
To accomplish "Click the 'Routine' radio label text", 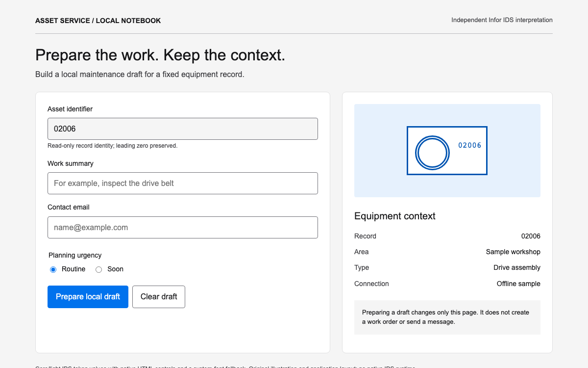I will pyautogui.click(x=73, y=269).
